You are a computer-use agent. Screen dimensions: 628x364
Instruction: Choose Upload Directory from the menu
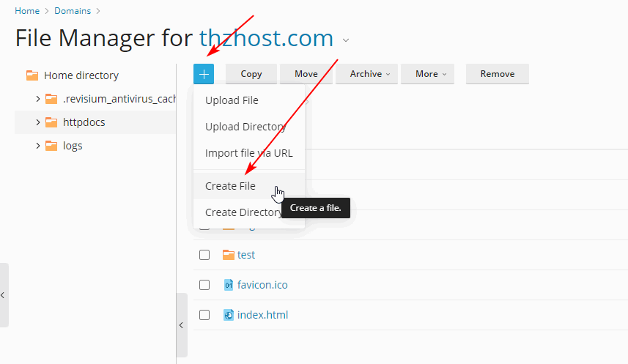pos(248,127)
